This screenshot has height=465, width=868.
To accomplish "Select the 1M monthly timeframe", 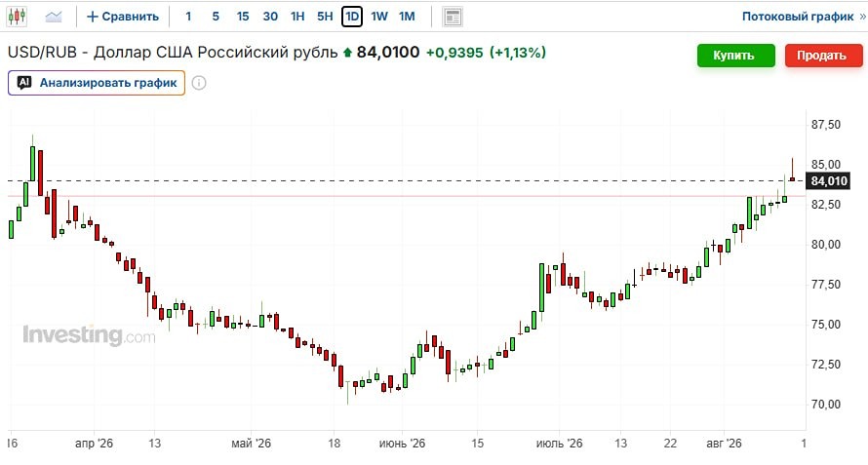I will pos(407,17).
